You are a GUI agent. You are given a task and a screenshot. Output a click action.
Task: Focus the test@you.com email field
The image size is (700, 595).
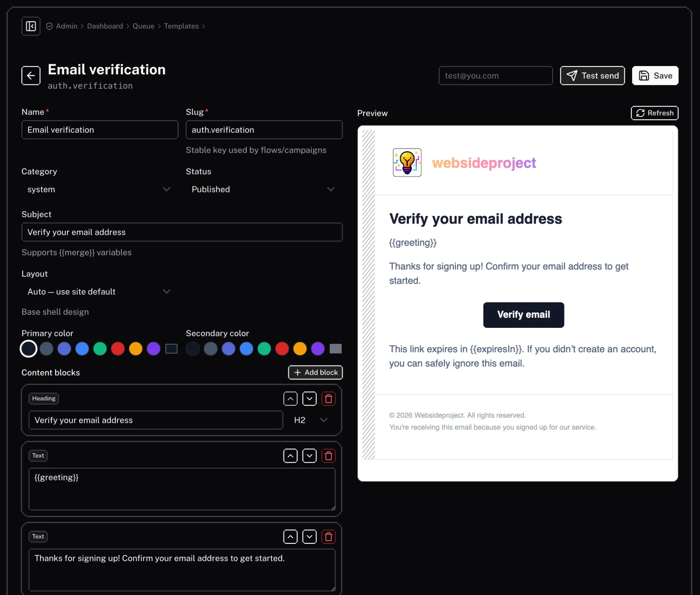click(x=496, y=76)
